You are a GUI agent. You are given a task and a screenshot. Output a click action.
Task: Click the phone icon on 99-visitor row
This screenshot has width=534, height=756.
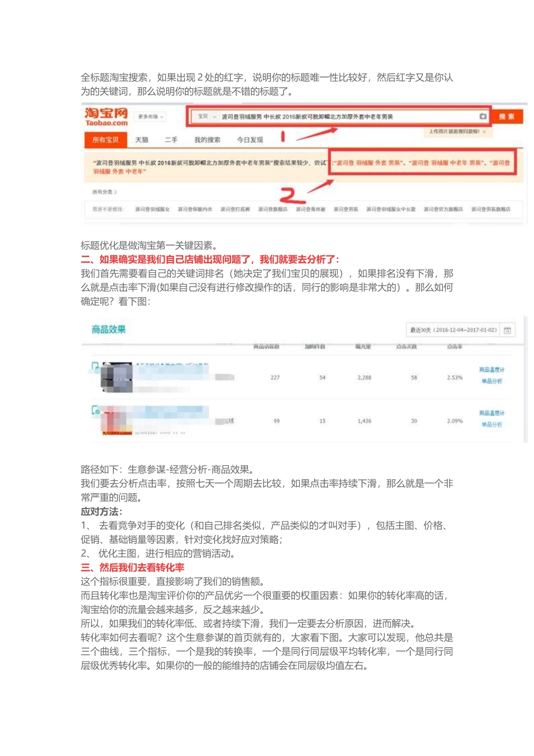pos(96,410)
